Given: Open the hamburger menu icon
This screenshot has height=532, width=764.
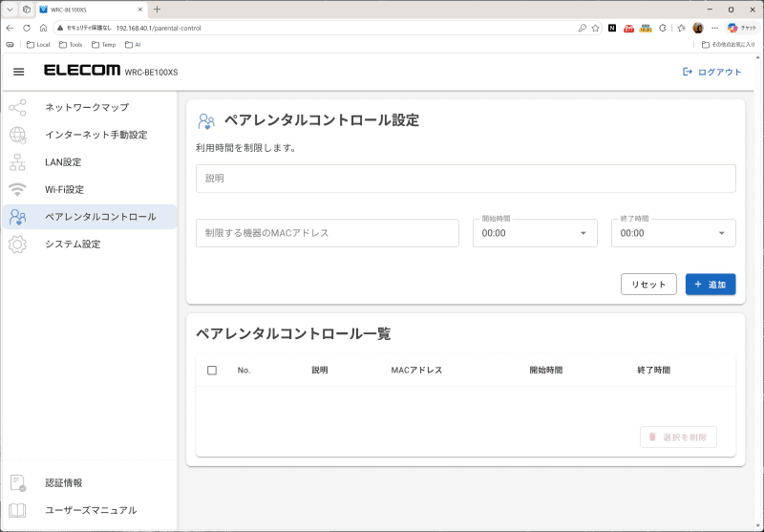Looking at the screenshot, I should click(x=18, y=72).
